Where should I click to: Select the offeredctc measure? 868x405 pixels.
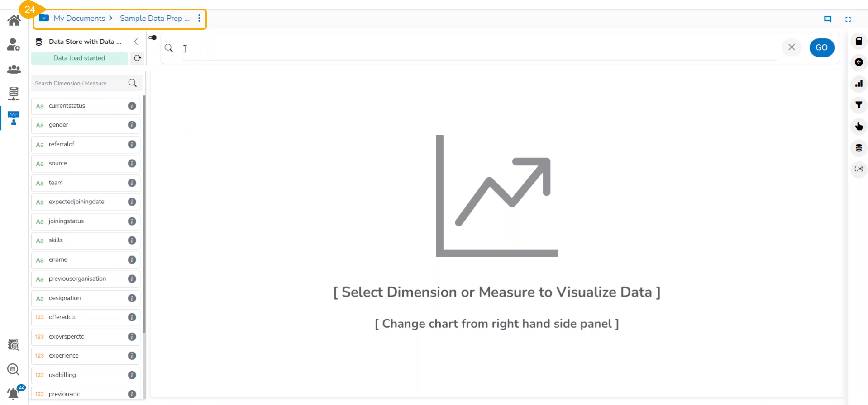(x=62, y=317)
